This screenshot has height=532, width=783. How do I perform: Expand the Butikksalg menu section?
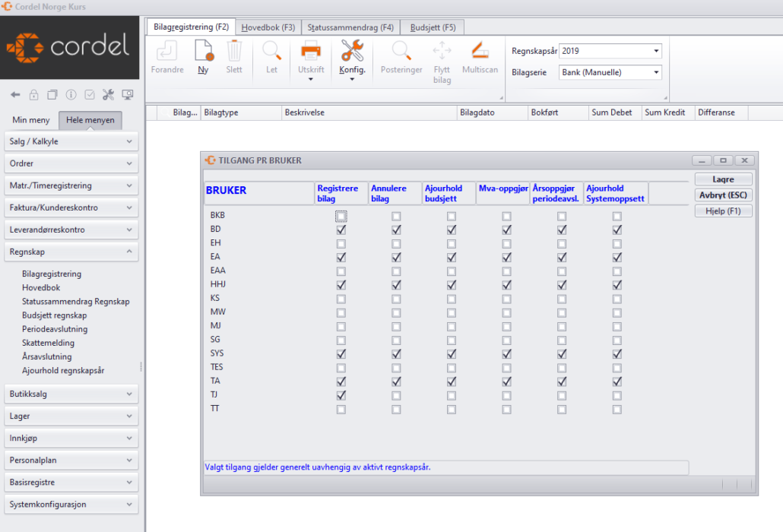tap(71, 394)
